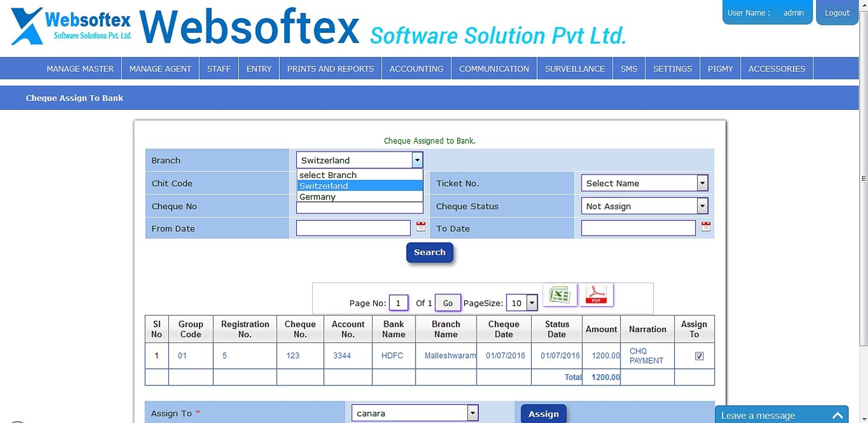
Task: Click the browser vertical scrollbar
Action: click(863, 179)
